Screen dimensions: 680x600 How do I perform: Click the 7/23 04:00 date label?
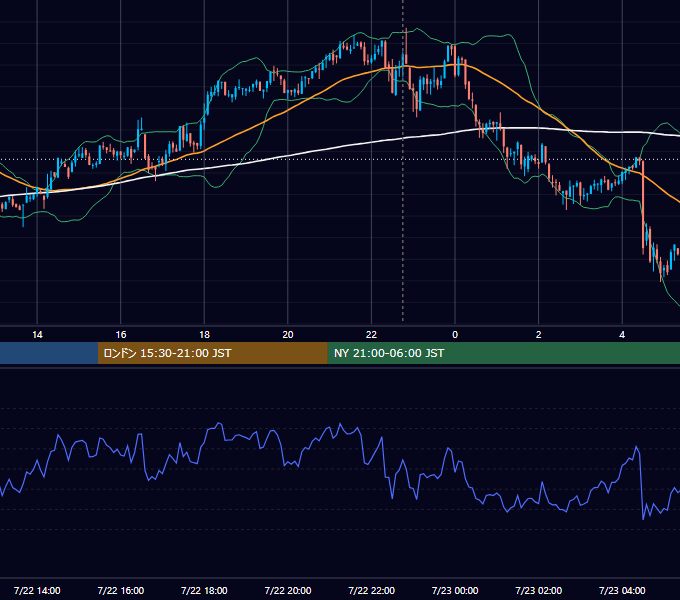point(622,590)
